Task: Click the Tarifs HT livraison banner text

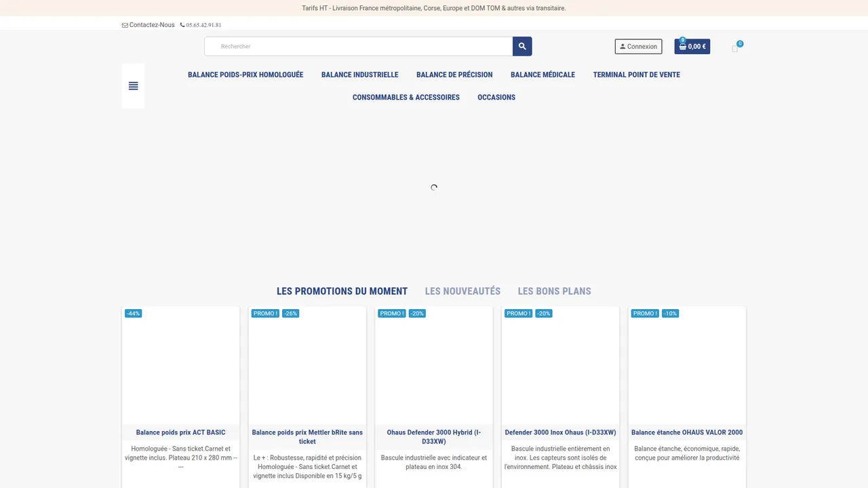Action: pyautogui.click(x=434, y=8)
